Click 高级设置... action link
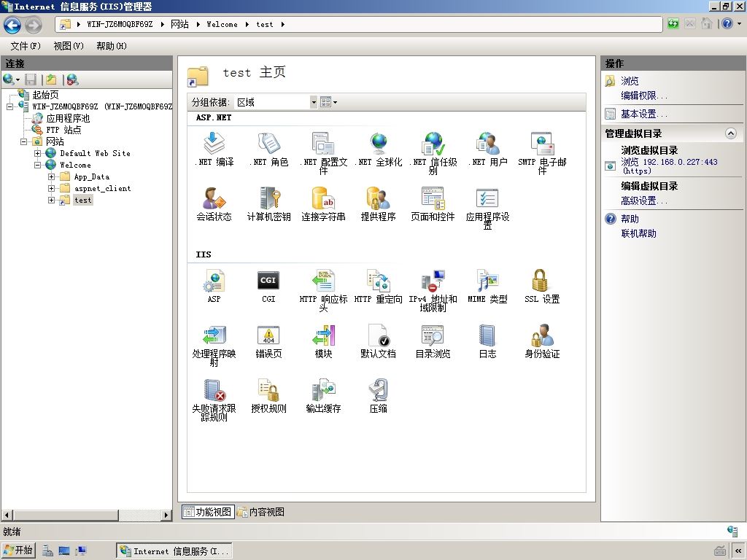Viewport: 747px width, 560px height. (x=644, y=201)
